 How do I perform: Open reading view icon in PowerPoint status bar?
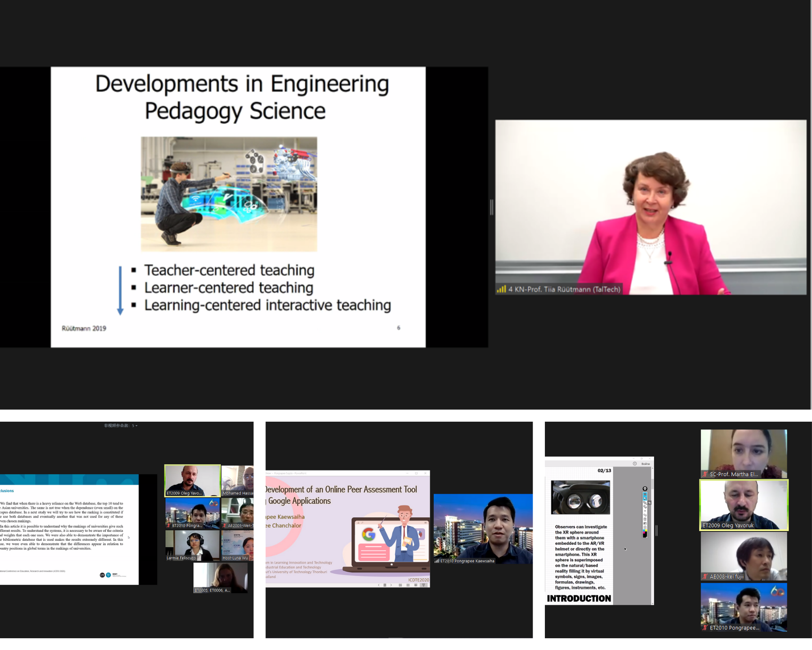(416, 585)
